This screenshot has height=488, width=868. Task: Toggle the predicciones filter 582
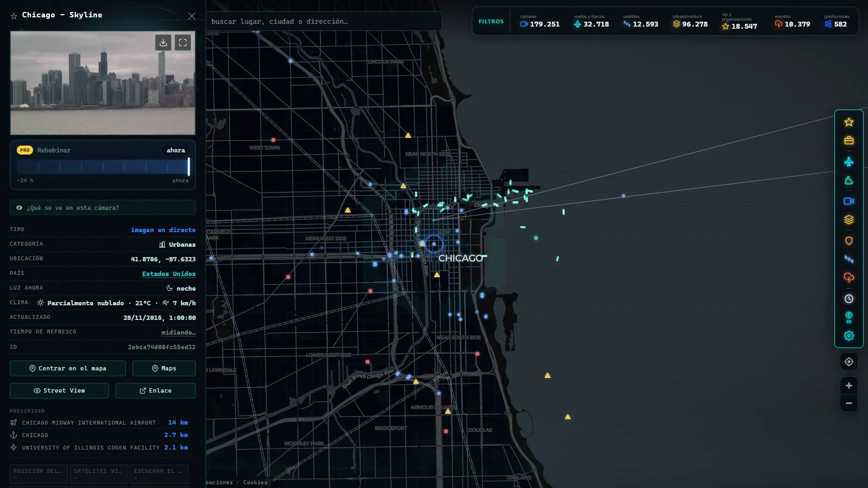pyautogui.click(x=837, y=22)
